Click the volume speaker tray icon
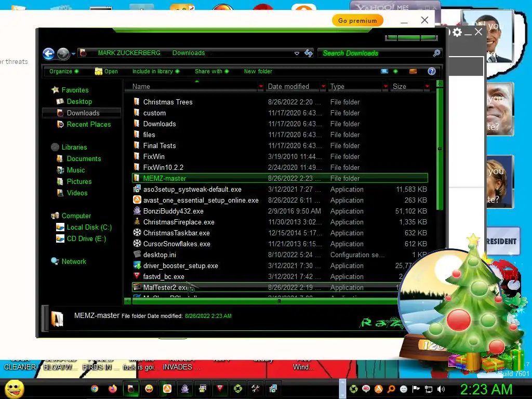The width and height of the screenshot is (532, 399). pyautogui.click(x=441, y=389)
